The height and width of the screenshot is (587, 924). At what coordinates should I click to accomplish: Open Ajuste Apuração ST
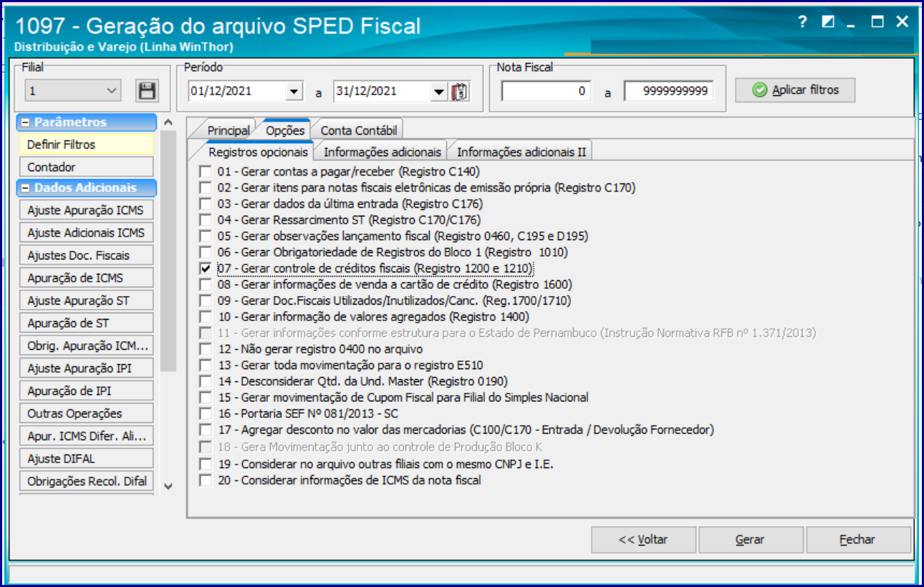[86, 301]
